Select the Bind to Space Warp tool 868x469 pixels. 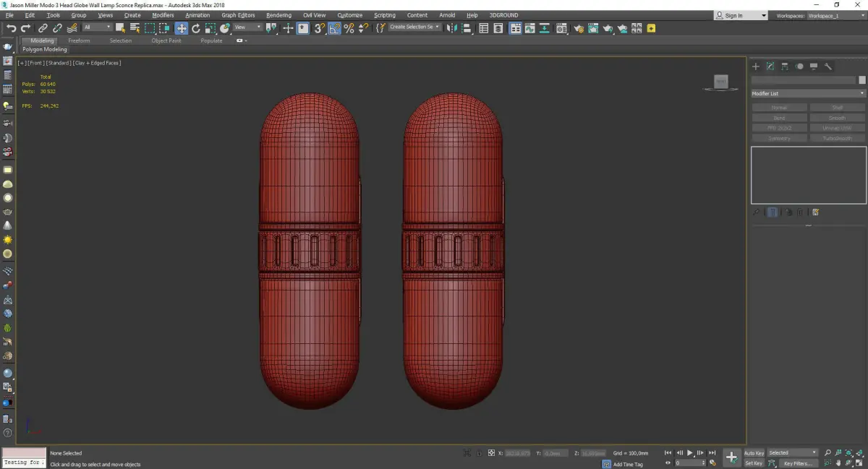click(72, 28)
